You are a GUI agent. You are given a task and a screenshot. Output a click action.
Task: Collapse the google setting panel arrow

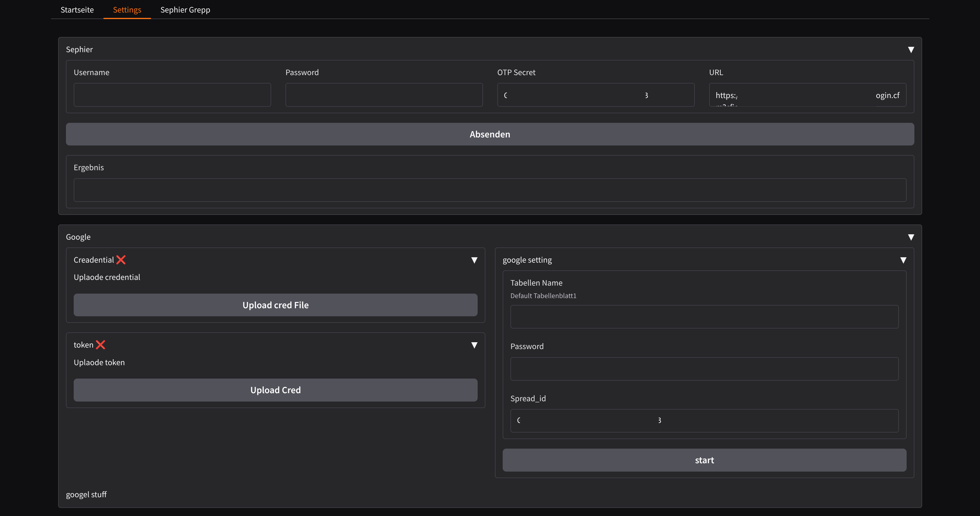pos(903,260)
